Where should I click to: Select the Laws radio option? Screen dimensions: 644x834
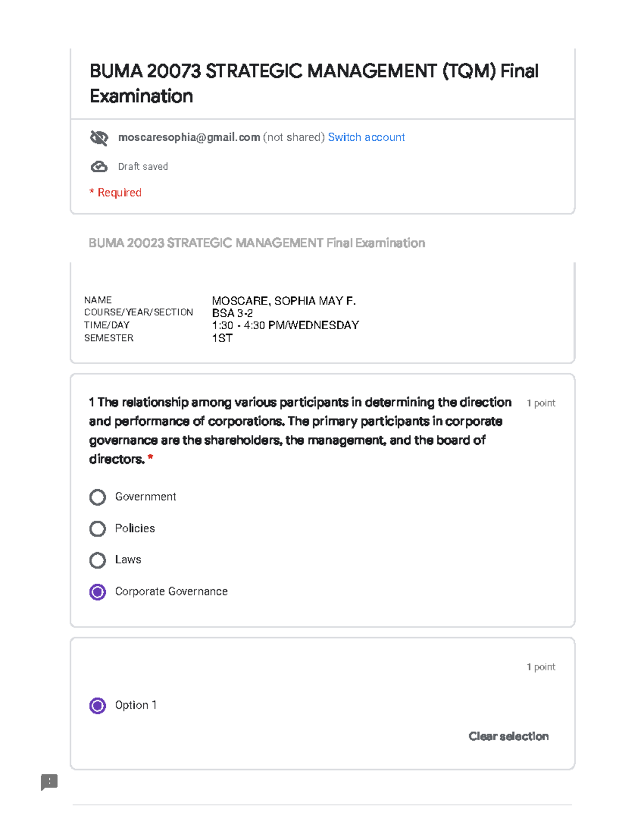(x=98, y=560)
